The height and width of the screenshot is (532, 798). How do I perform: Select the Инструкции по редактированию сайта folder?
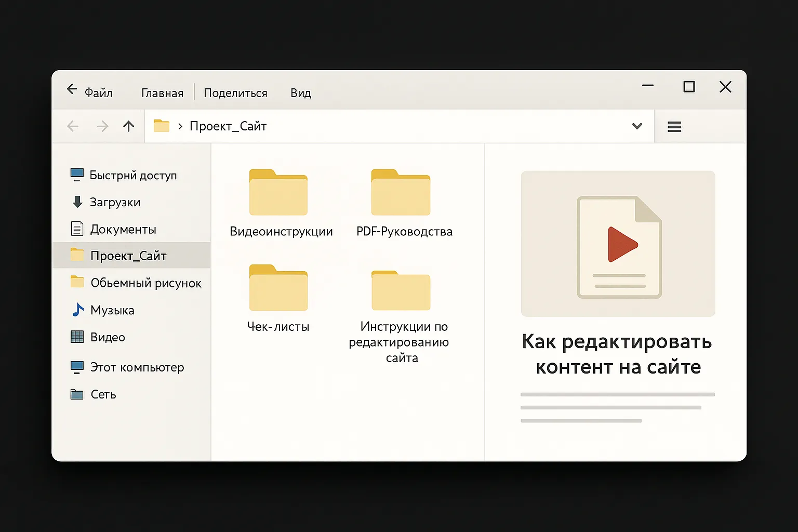[401, 290]
